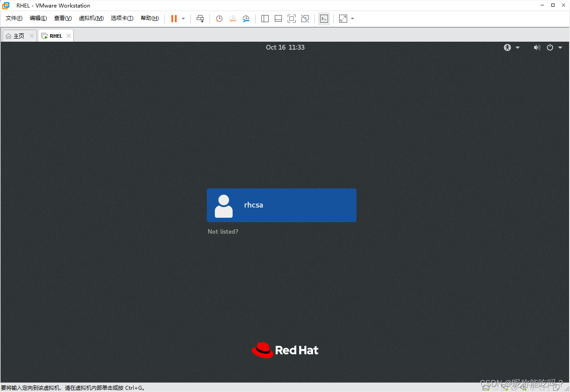This screenshot has width=570, height=392.
Task: Open the guest power menu arrow
Action: tap(560, 47)
